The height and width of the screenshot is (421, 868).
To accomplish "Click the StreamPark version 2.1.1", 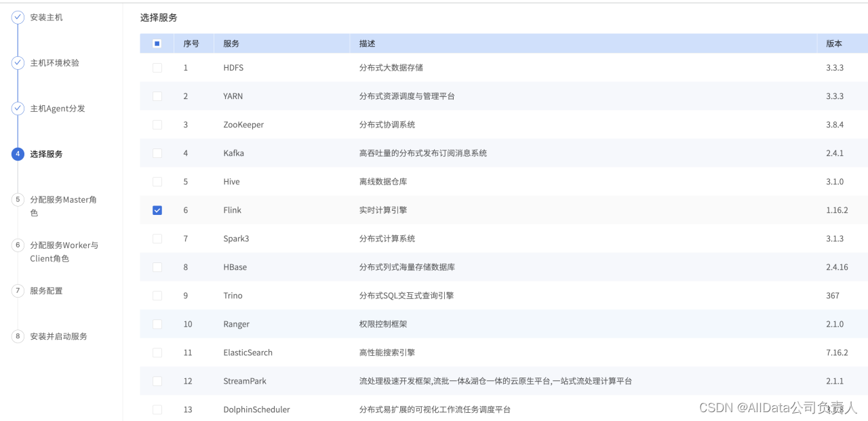I will pos(835,381).
